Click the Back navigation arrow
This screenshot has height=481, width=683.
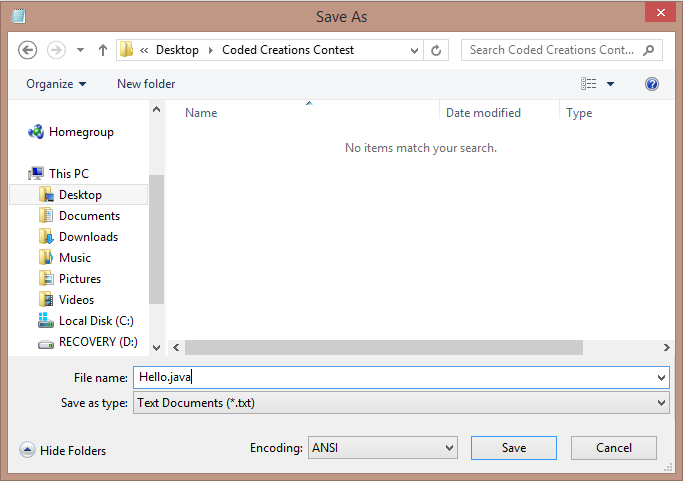[x=27, y=50]
